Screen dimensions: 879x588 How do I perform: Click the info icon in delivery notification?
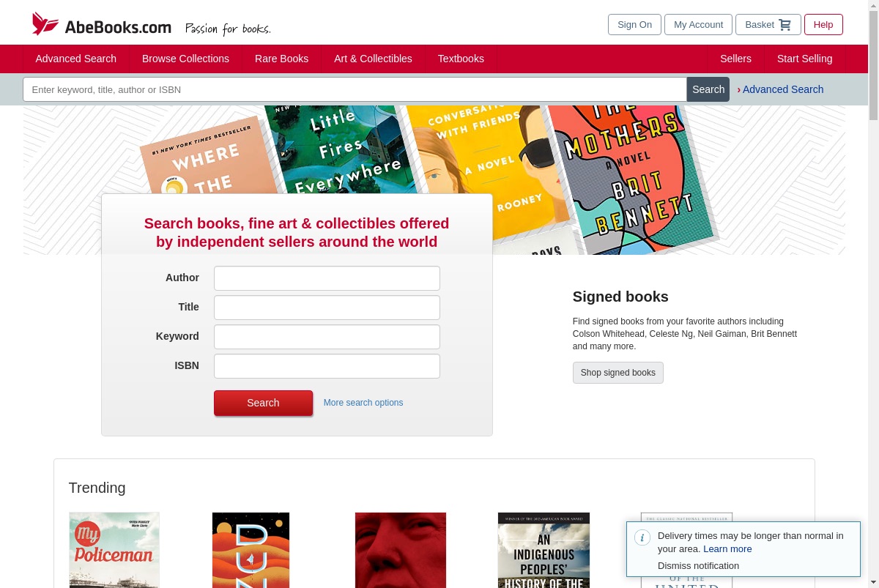642,537
